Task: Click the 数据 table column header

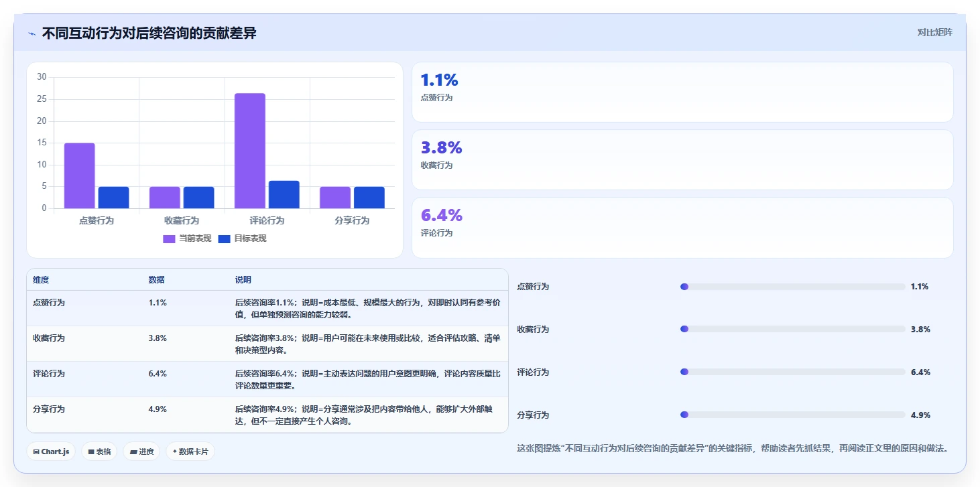Action: [x=157, y=280]
